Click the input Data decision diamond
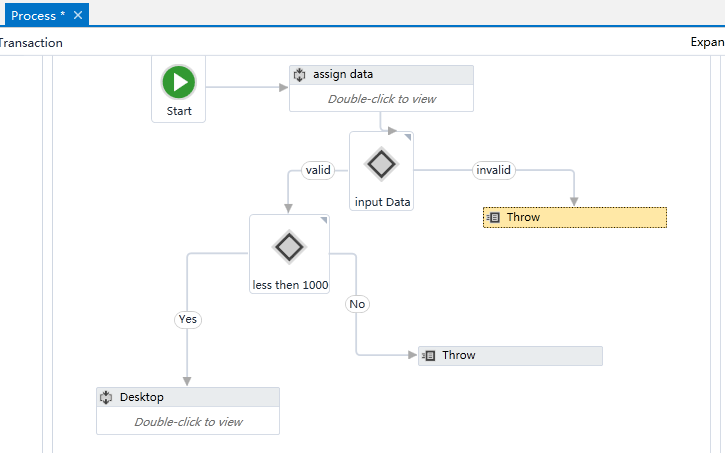Screen dimensions: 725x453 click(x=381, y=164)
